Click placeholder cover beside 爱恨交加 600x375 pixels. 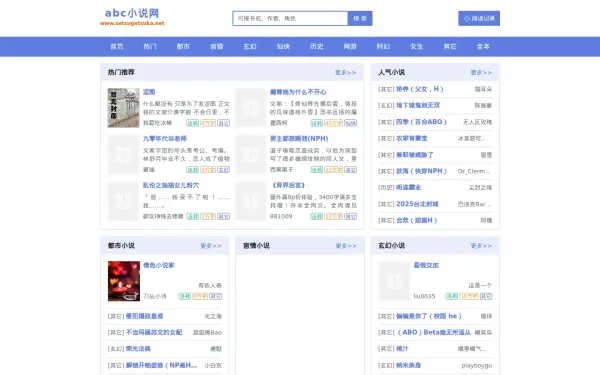[x=394, y=281]
